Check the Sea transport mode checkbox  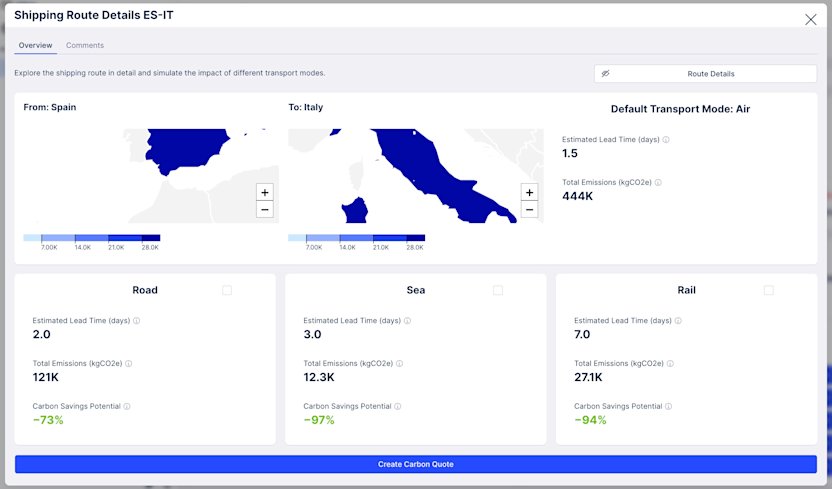[x=498, y=290]
